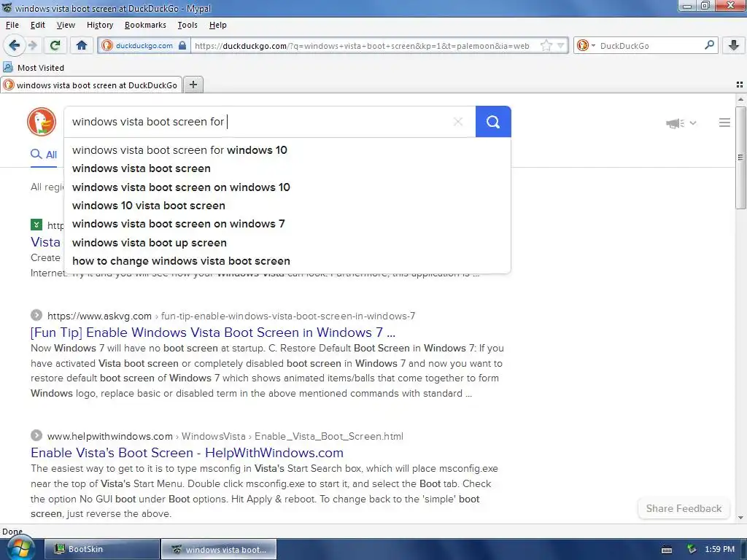Click the Share Feedback button
Viewport: 747px width, 560px height.
[x=684, y=508]
